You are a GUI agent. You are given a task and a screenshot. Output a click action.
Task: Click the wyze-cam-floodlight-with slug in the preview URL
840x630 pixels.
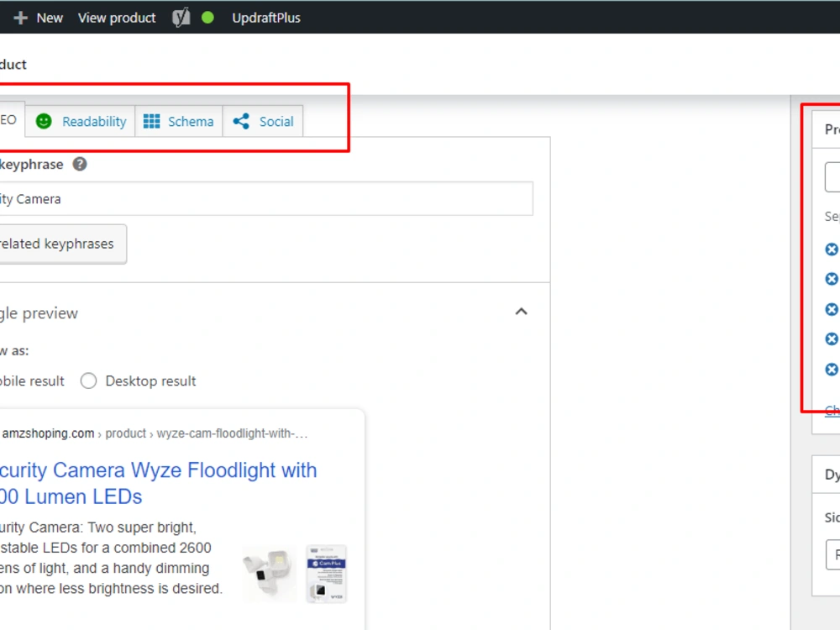232,433
